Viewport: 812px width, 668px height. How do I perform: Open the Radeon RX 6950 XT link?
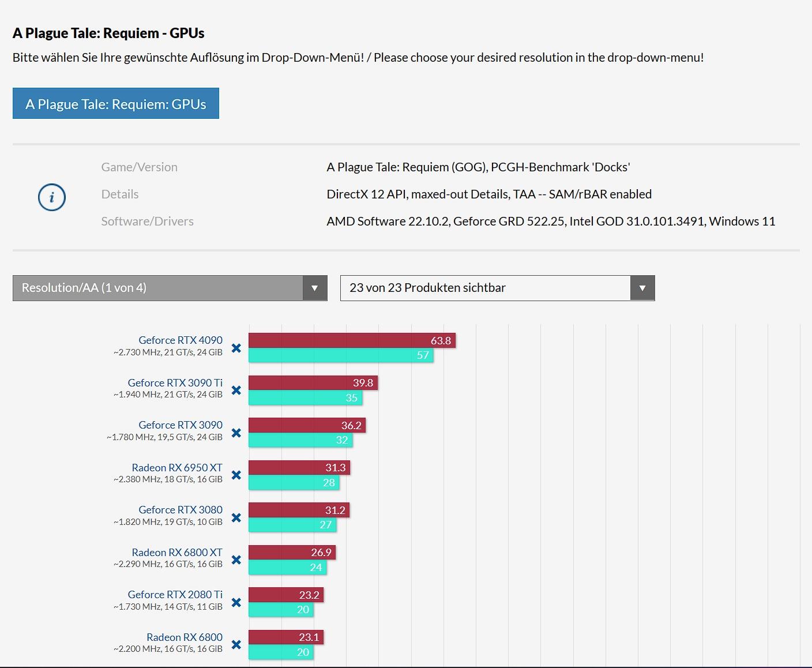(177, 467)
